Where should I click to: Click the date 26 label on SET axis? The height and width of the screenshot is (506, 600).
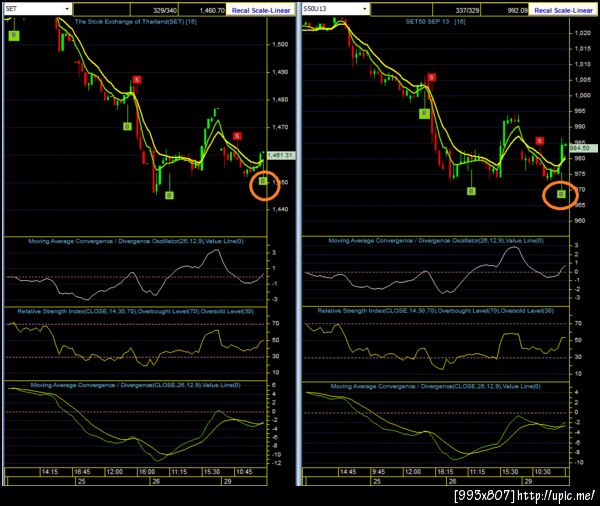[156, 481]
